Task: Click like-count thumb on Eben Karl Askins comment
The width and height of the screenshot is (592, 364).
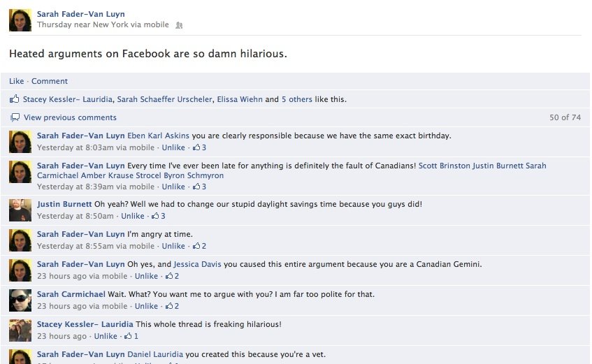Action: tap(196, 147)
